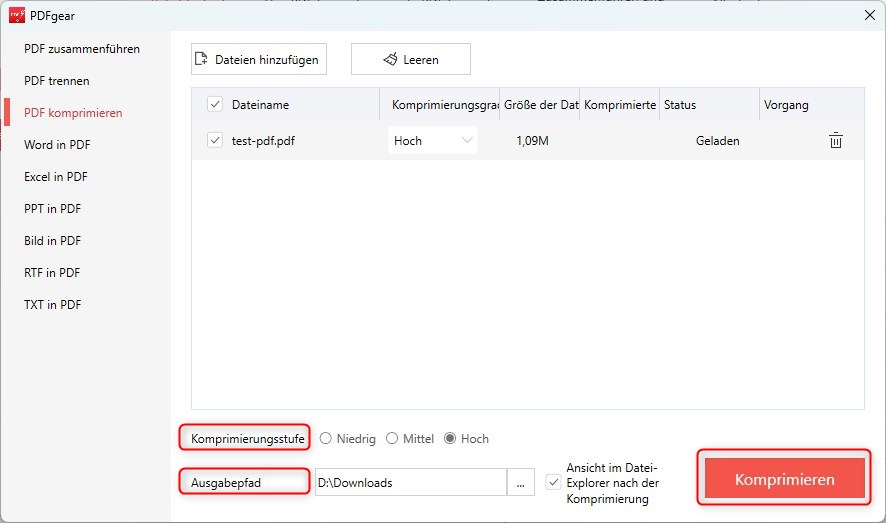Image resolution: width=886 pixels, height=523 pixels.
Task: Click the 1,09M file size value
Action: 532,141
